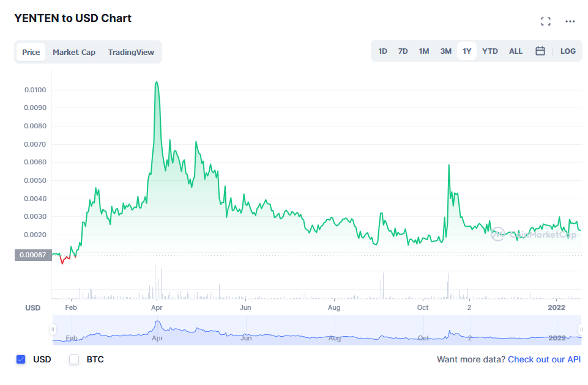Switch to the Price tab
Image resolution: width=588 pixels, height=385 pixels.
pyautogui.click(x=31, y=52)
